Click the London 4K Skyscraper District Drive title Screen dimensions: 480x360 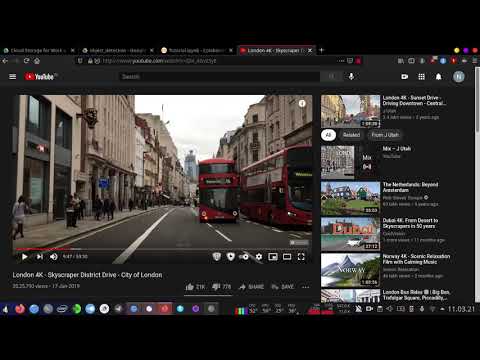tap(87, 275)
